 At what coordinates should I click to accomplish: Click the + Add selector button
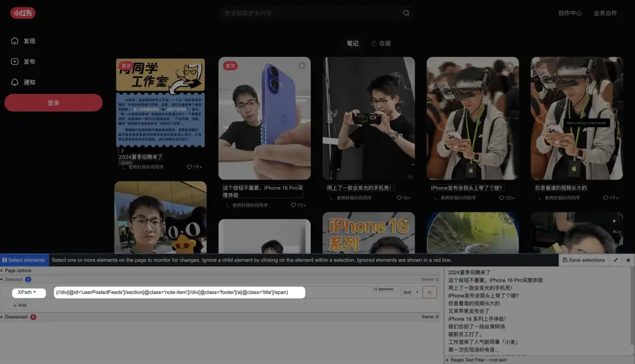click(20, 305)
